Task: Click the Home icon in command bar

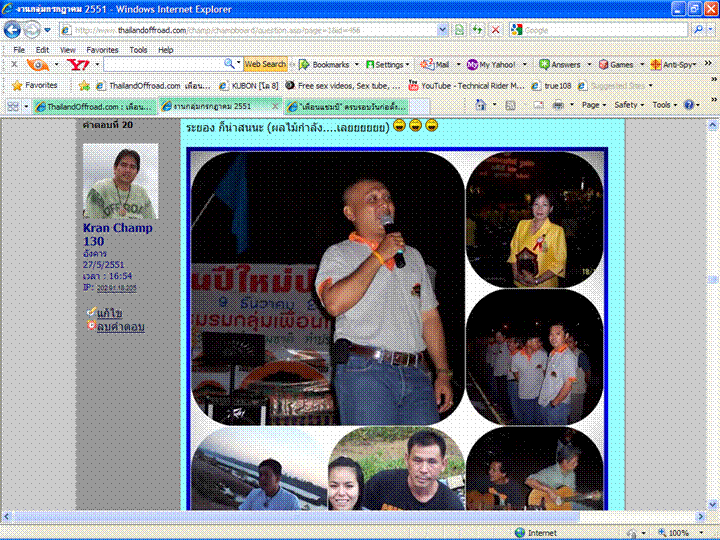Action: pos(481,105)
